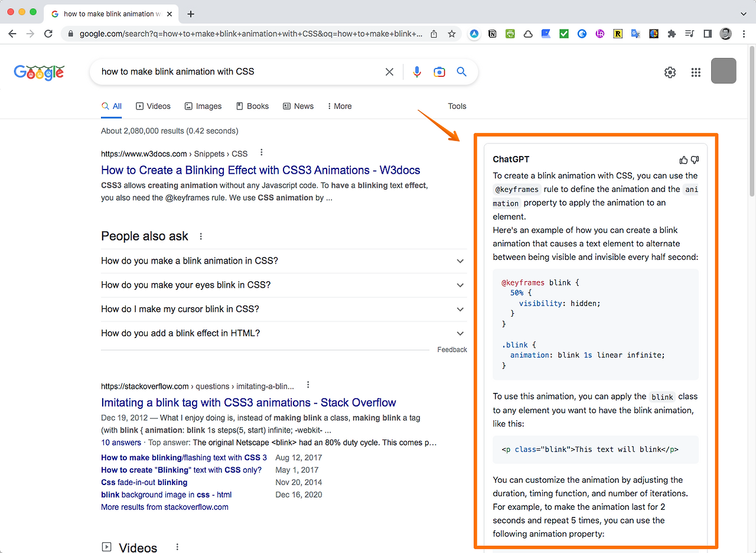Expand "How do you make a blink animation in CSS?"
The height and width of the screenshot is (553, 756).
(284, 261)
